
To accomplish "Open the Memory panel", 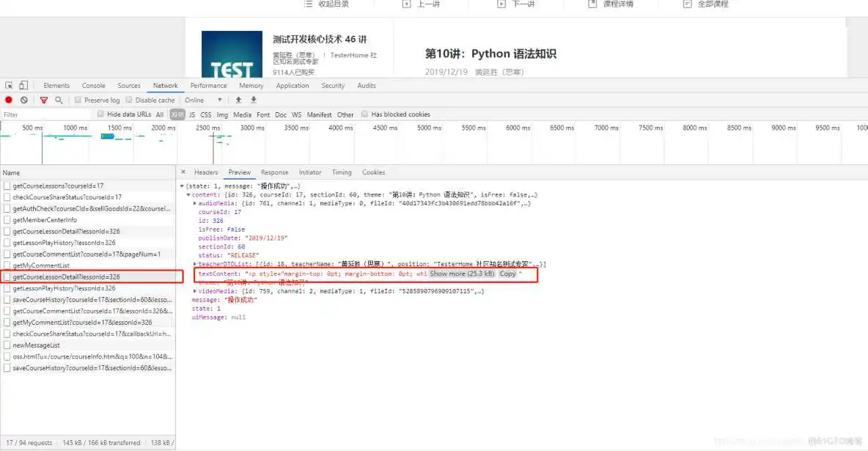I will 251,85.
